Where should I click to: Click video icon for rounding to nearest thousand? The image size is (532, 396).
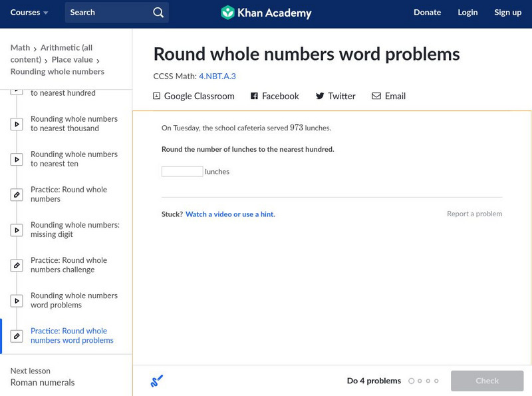coord(17,124)
